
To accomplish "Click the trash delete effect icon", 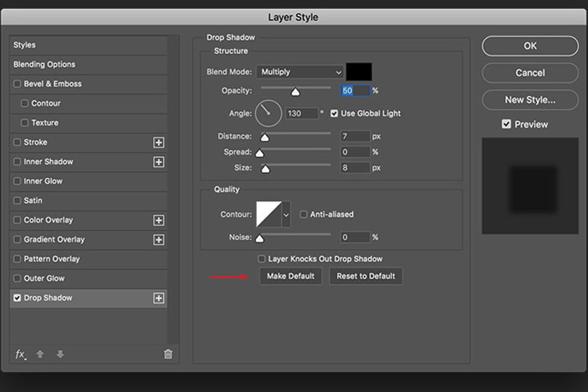I will coord(168,353).
